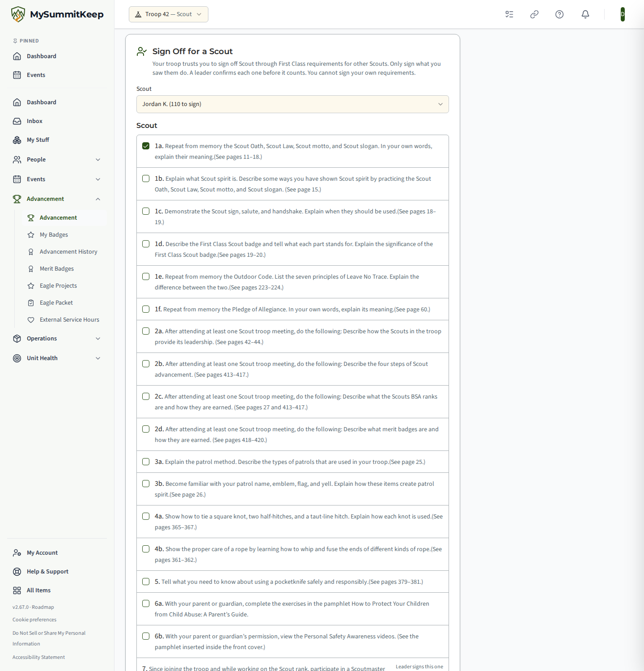Open the user avatar in top bar
Image resolution: width=644 pixels, height=671 pixels.
[x=623, y=14]
